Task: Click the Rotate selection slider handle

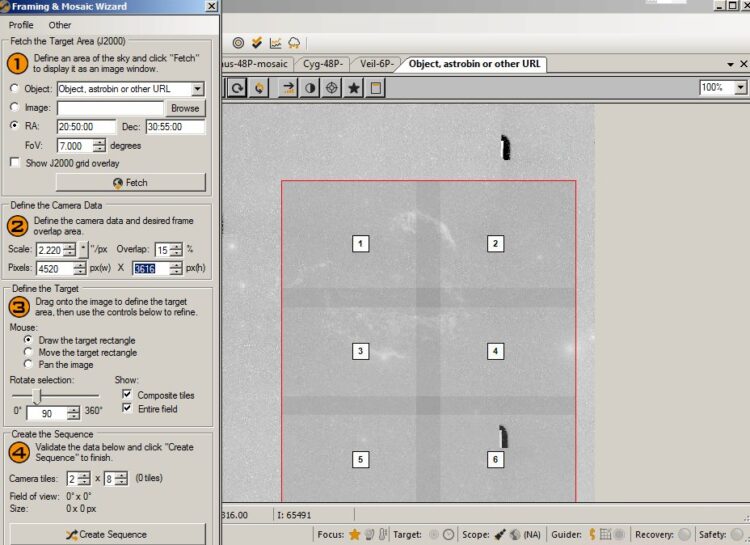Action: (37, 396)
